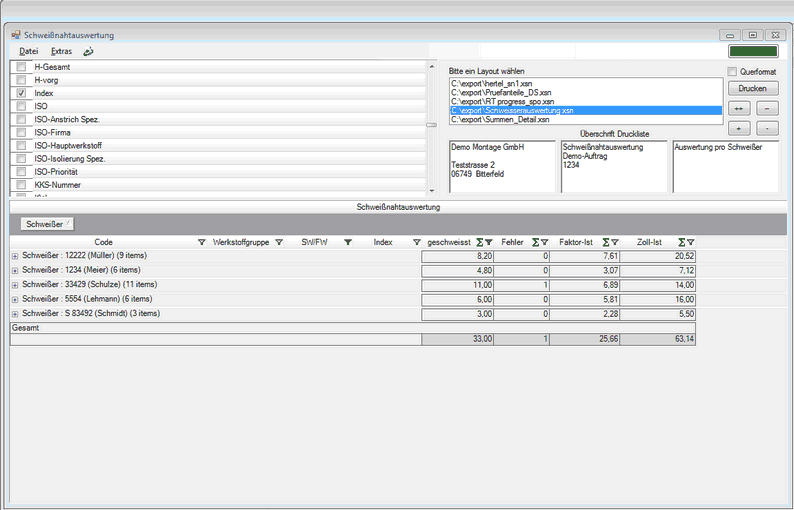Uncheck the Index field checkbox
Viewport: 794px width, 510px height.
pos(21,93)
